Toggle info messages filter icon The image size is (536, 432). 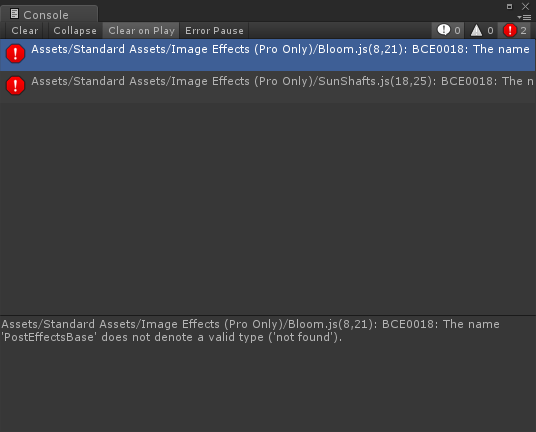pos(444,30)
